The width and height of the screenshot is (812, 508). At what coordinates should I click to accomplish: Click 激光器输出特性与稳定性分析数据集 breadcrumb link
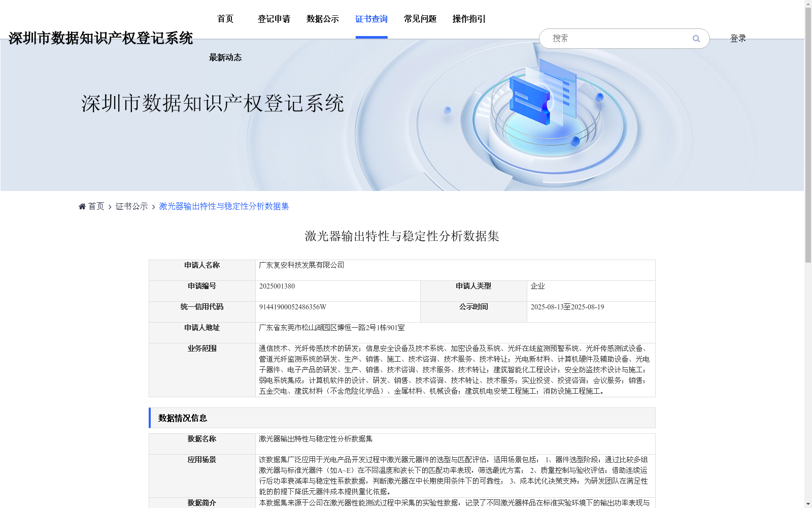click(x=224, y=206)
